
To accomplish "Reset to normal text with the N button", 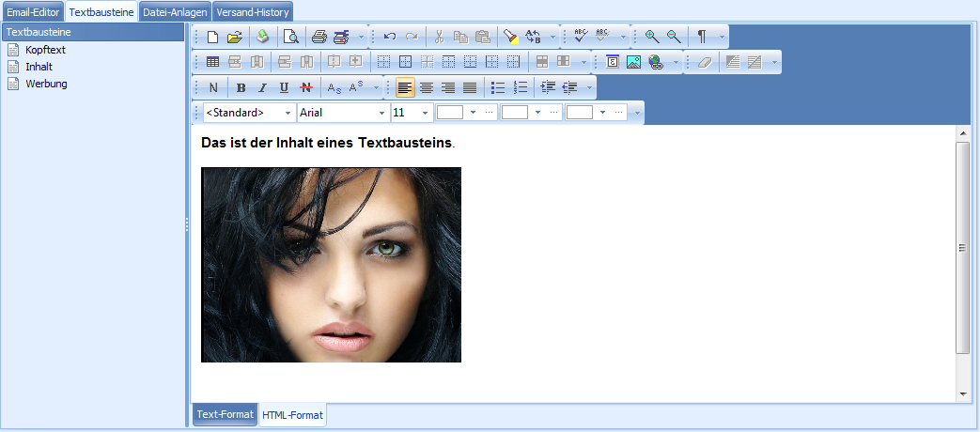I will 213,87.
